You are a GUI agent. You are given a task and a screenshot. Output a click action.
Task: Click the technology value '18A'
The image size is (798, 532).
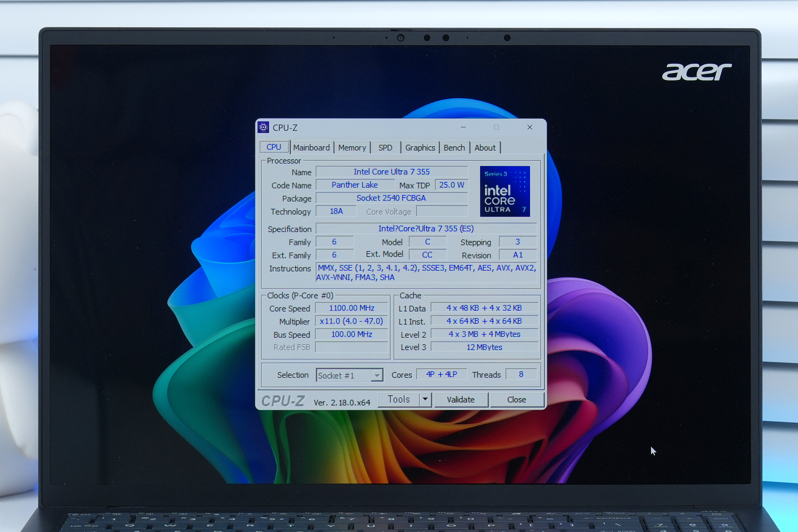pos(336,211)
